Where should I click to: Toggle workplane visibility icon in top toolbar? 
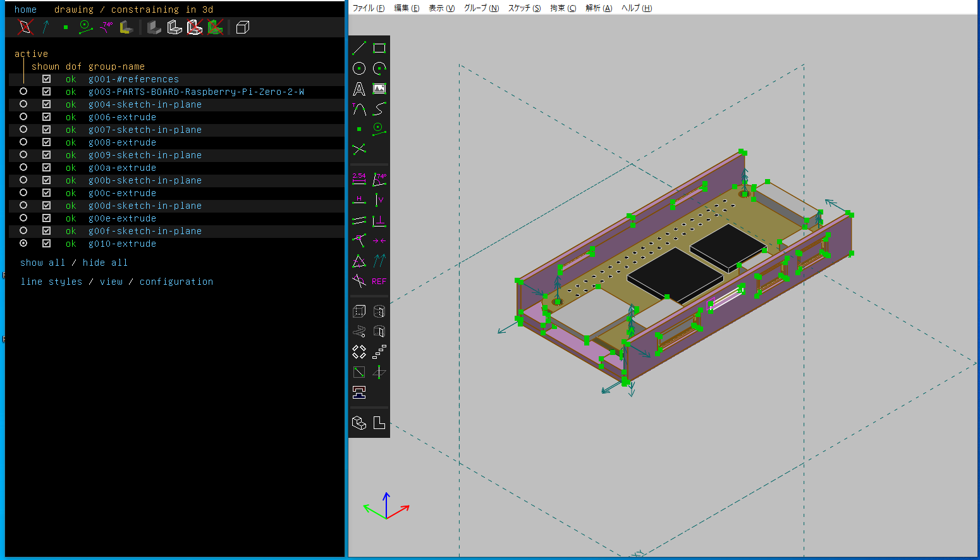pos(25,27)
